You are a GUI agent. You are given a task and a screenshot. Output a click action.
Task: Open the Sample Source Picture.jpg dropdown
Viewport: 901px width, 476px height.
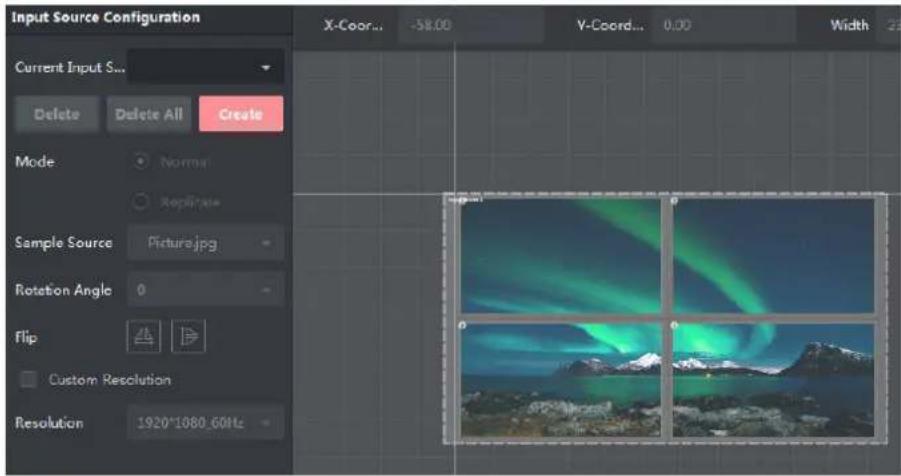(205, 243)
